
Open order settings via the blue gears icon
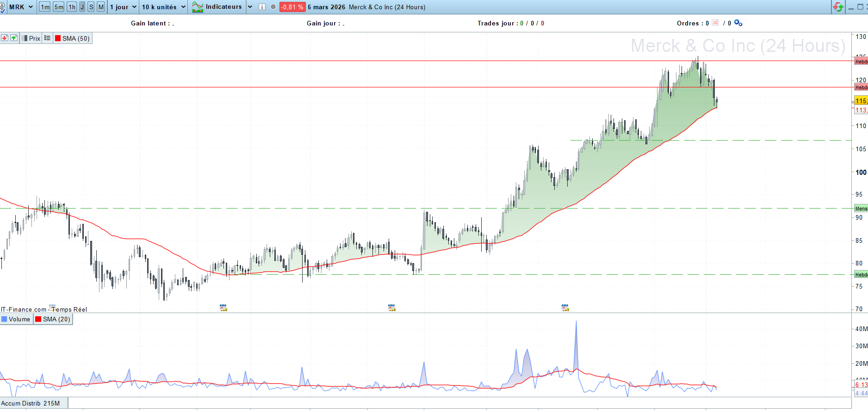(x=738, y=23)
